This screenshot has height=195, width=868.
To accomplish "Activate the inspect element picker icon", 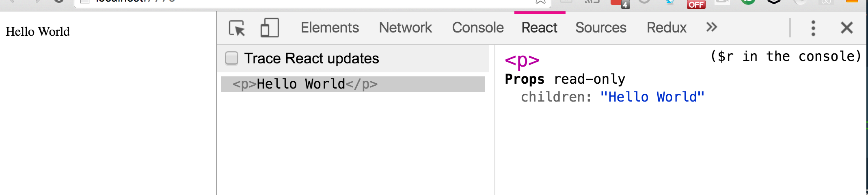I will tap(237, 28).
